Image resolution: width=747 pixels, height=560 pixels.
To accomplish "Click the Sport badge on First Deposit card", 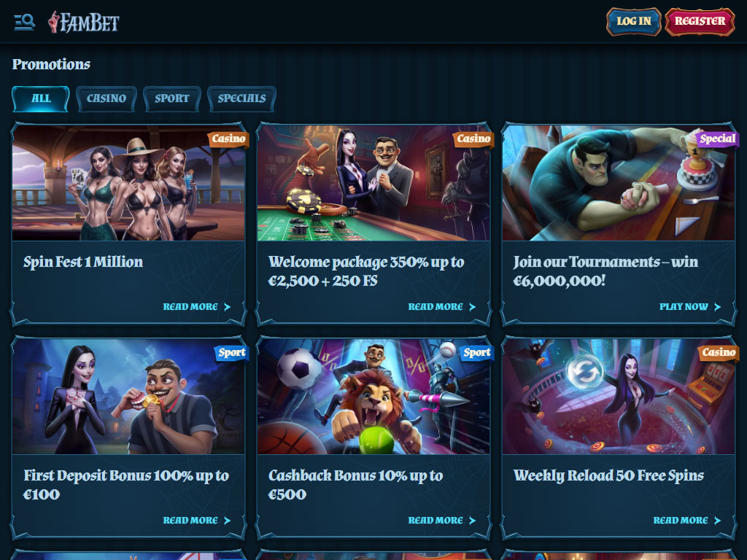I will coord(231,352).
